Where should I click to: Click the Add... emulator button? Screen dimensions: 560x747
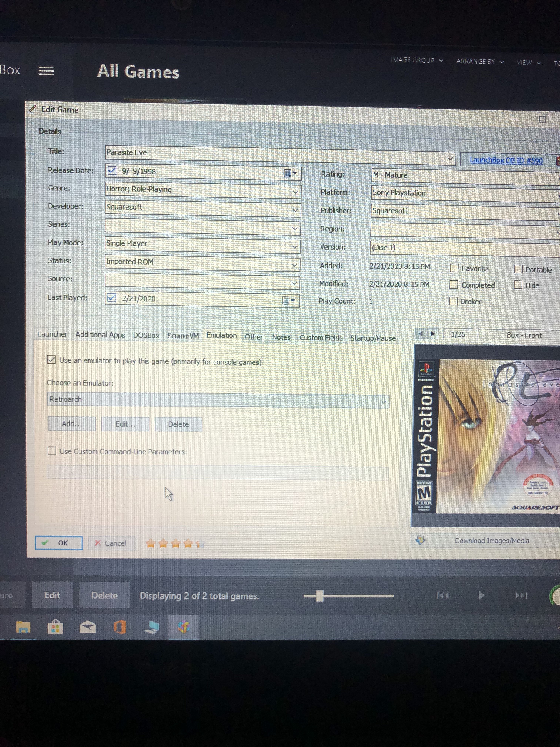click(x=72, y=424)
